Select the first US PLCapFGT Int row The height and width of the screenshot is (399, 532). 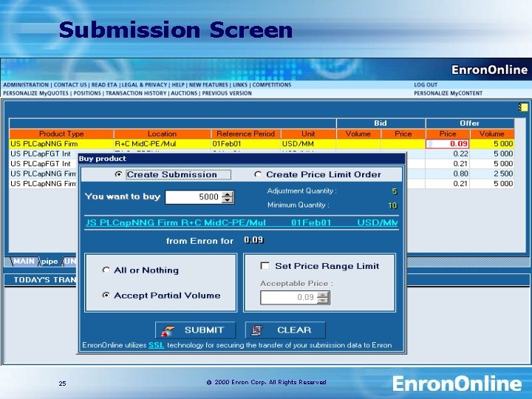44,154
